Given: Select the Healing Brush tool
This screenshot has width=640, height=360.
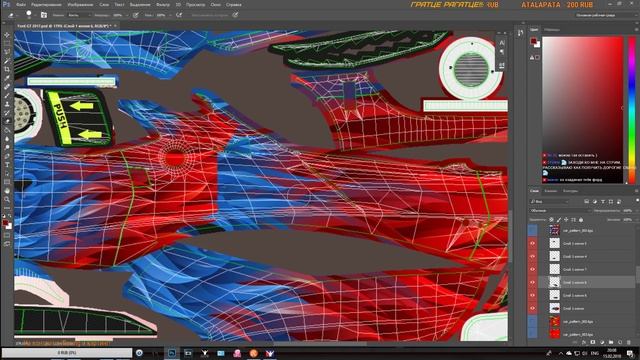Looking at the screenshot, I should (7, 87).
